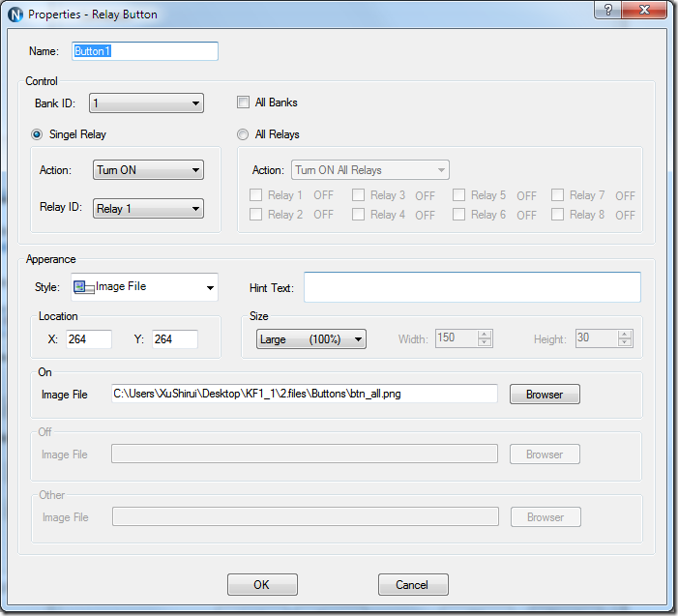Close the Properties dialog window

644,10
